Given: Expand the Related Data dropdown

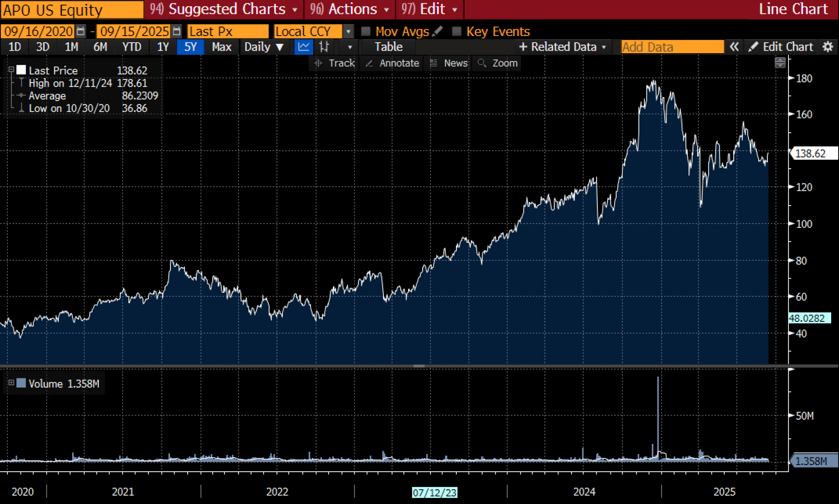Looking at the screenshot, I should click(562, 47).
